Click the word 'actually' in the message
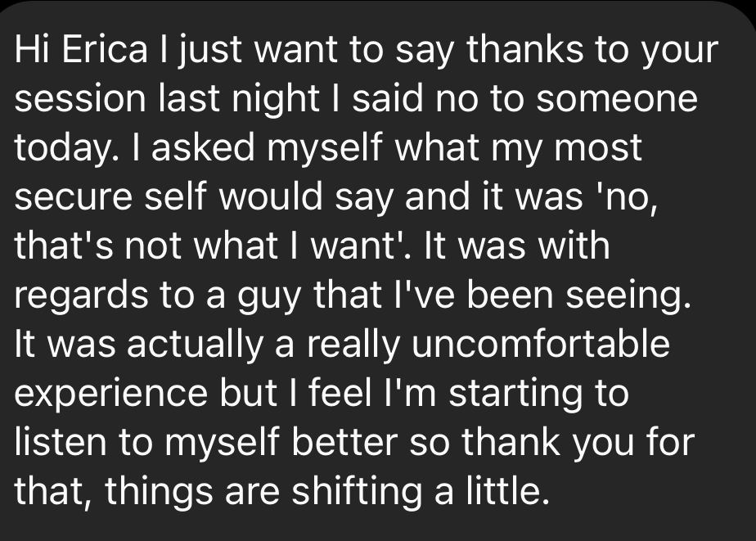This screenshot has width=756, height=541. pos(196,345)
